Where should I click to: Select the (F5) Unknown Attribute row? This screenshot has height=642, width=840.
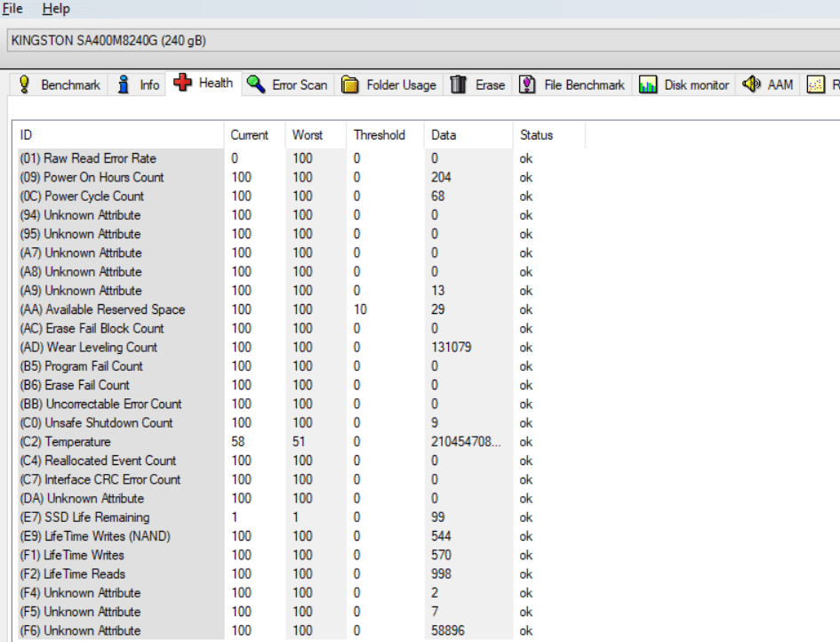point(300,612)
